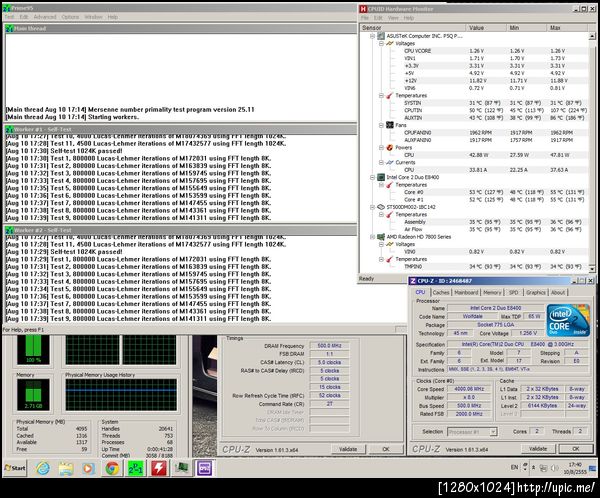The width and height of the screenshot is (600, 498).
Task: Collapse the Powers group in HWMonitor
Action: 381,147
